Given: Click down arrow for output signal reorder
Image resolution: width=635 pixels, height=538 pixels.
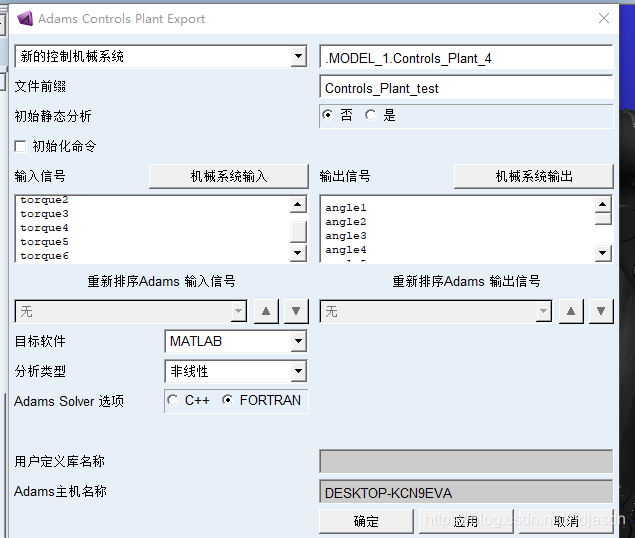Looking at the screenshot, I should point(600,311).
